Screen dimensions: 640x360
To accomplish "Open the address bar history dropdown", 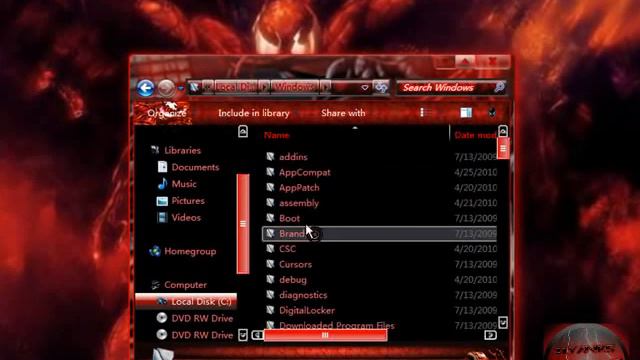I will pyautogui.click(x=364, y=87).
